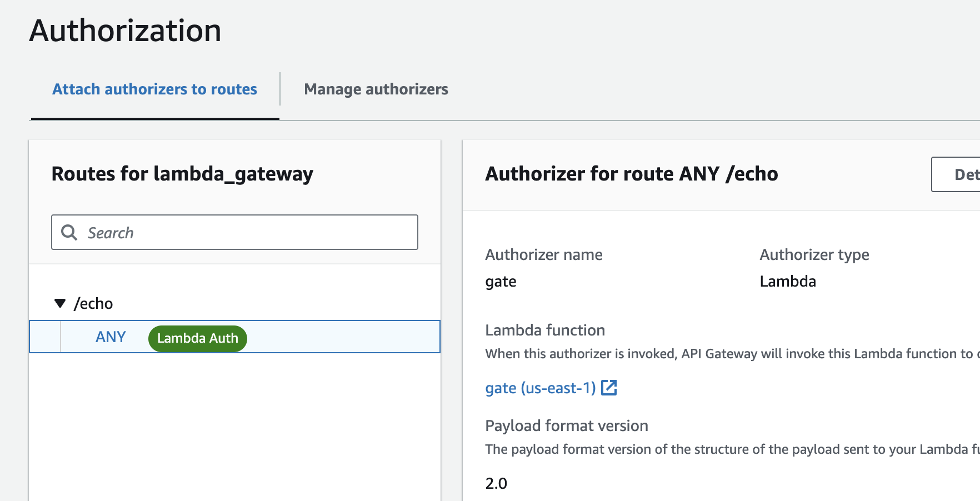Switch to the Manage authorizers tab
This screenshot has width=980, height=501.
[376, 89]
